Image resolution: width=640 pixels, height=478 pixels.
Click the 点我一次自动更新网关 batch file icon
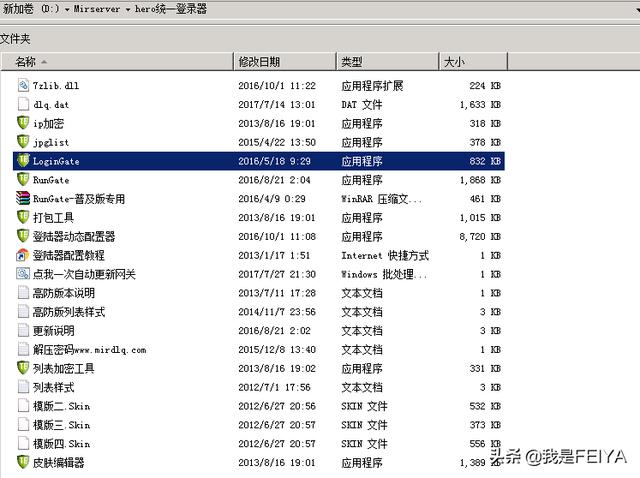pos(23,273)
